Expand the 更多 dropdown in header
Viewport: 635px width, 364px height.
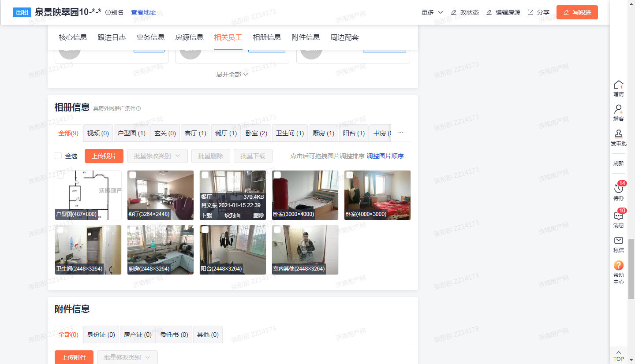tap(432, 12)
